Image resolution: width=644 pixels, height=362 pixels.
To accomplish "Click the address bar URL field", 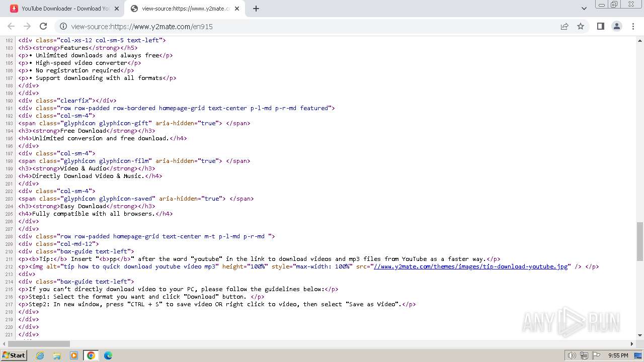I will [x=312, y=26].
